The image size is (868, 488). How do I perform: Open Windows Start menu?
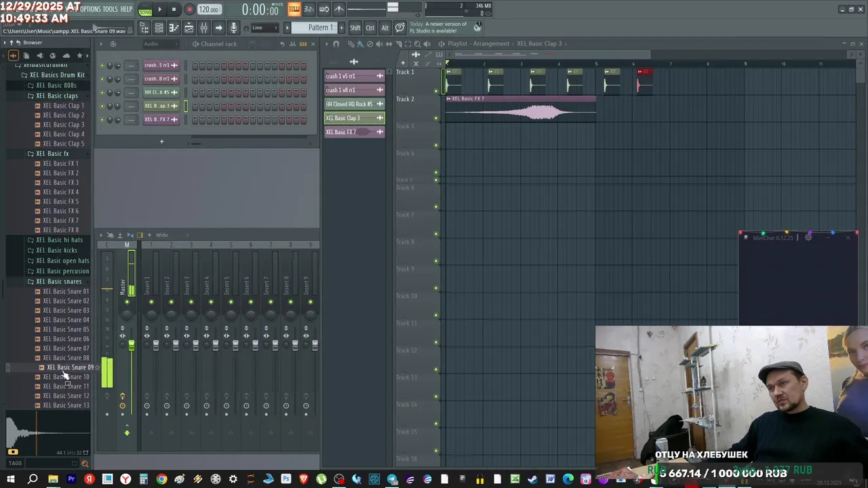point(11,480)
